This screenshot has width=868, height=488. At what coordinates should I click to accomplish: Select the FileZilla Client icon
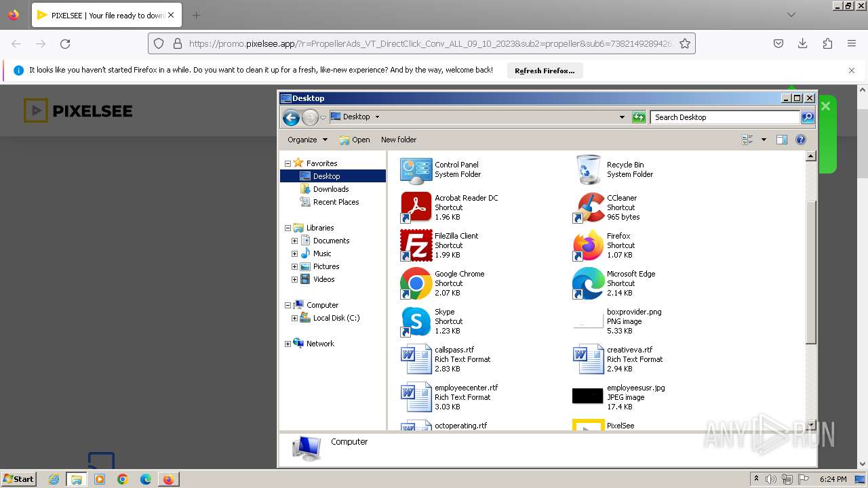[416, 245]
